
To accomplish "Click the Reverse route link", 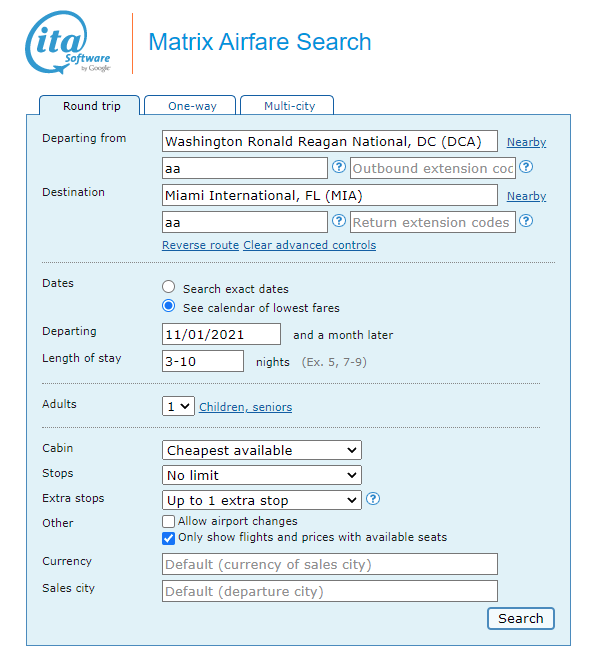I will pyautogui.click(x=200, y=245).
